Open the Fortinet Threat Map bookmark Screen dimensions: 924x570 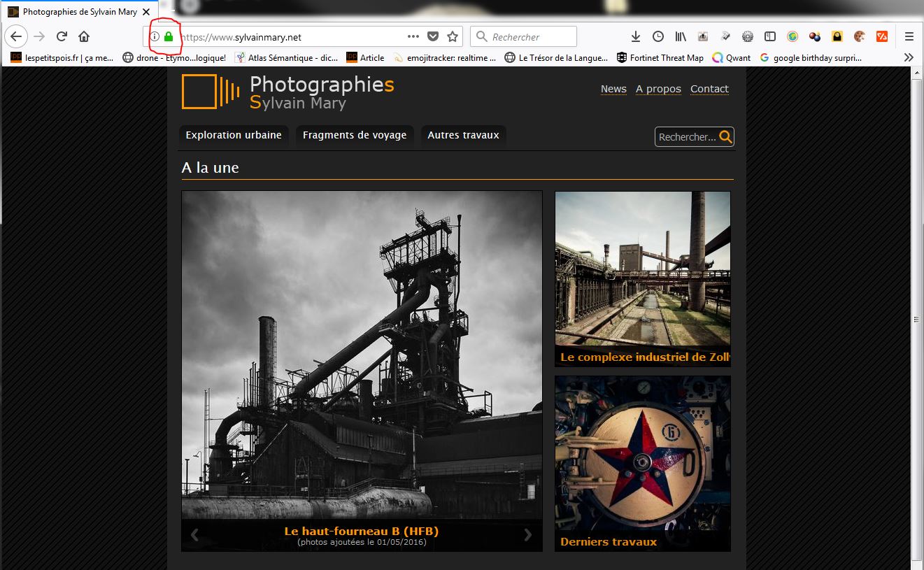tap(660, 57)
